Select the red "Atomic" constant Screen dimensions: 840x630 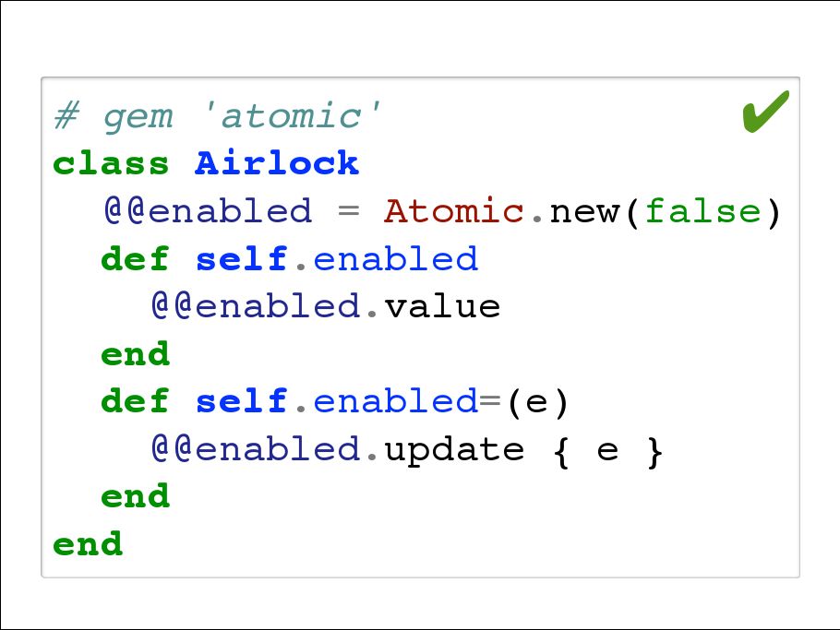(x=454, y=212)
